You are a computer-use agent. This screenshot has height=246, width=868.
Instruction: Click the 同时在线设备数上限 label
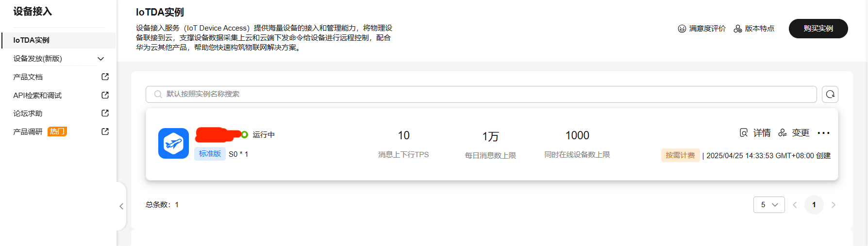click(x=577, y=154)
